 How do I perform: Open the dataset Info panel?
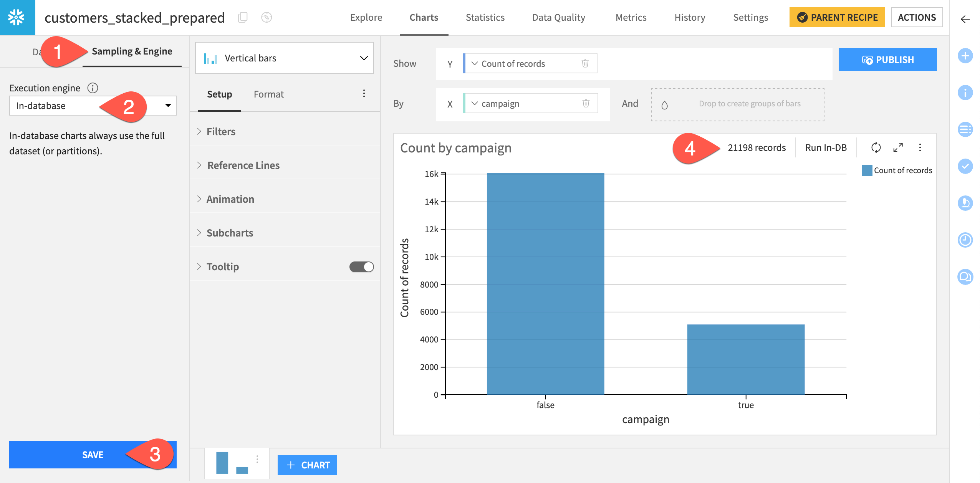(x=965, y=93)
